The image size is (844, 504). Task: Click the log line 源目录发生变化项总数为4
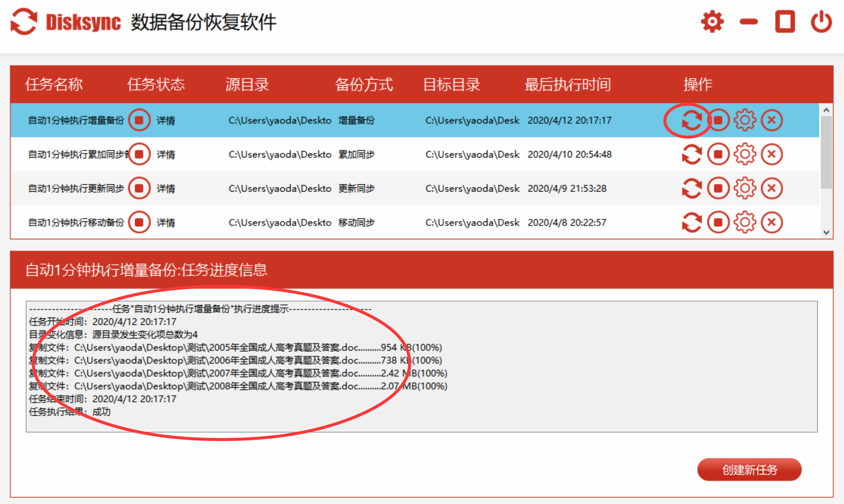(x=113, y=334)
